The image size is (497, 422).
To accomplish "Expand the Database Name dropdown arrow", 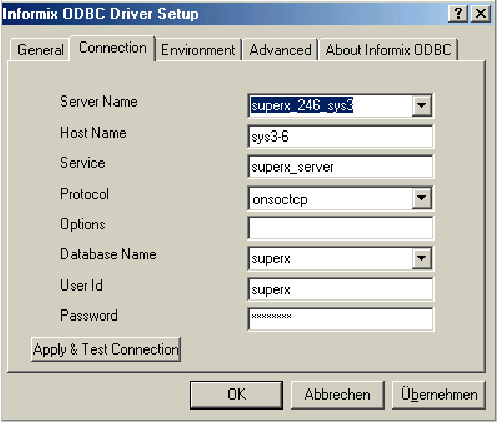I will tap(422, 258).
